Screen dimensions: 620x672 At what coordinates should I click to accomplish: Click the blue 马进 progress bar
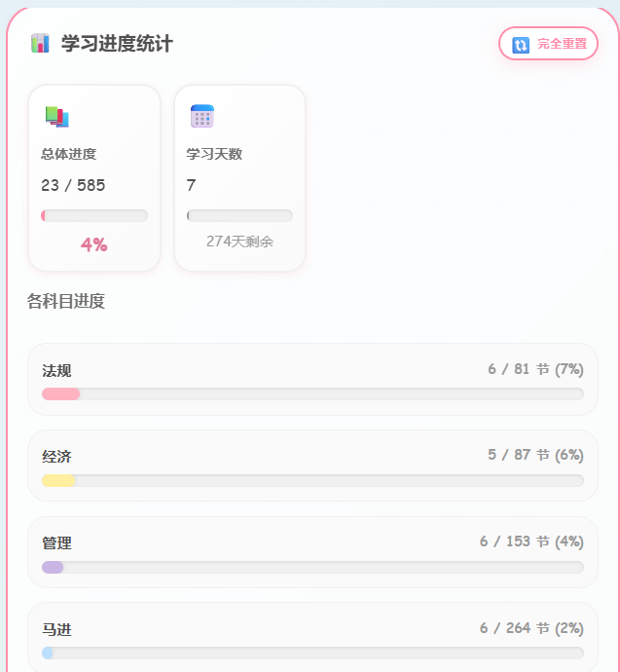coord(312,653)
